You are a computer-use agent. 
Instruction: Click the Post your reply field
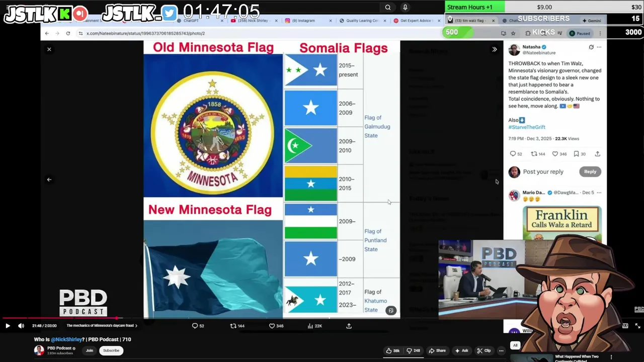click(543, 171)
